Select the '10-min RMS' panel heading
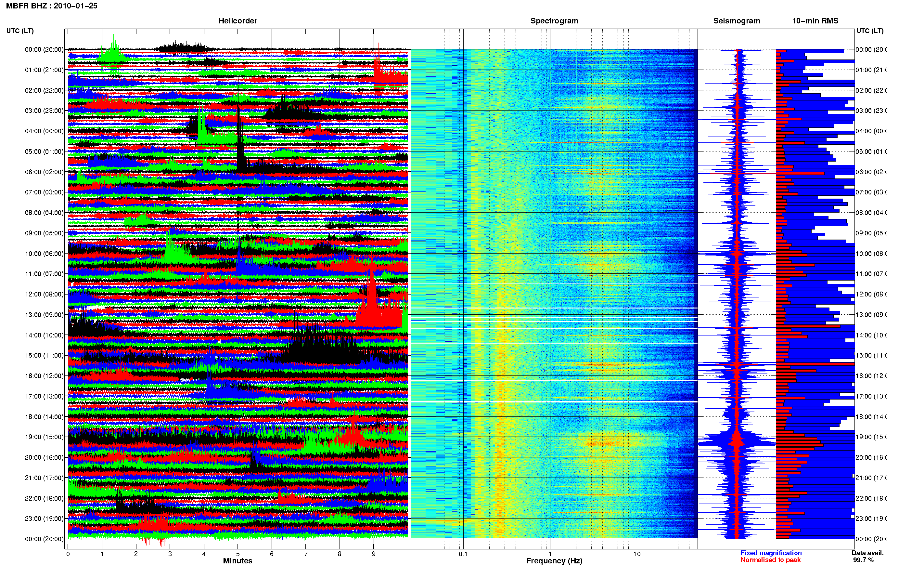 (x=815, y=21)
